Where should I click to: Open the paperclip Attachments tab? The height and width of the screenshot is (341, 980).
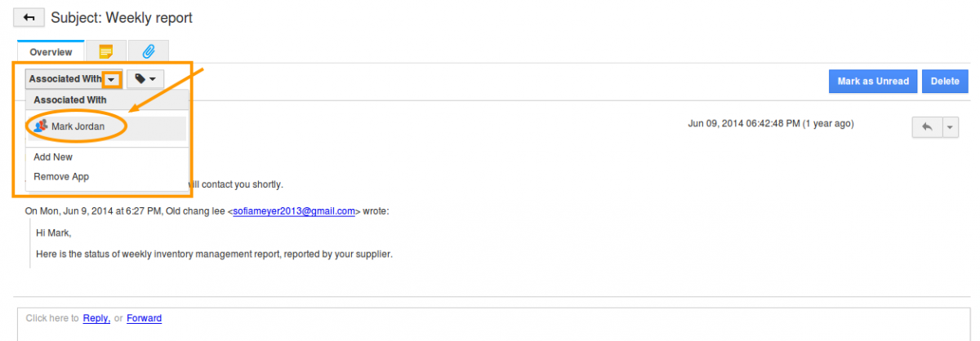click(x=148, y=51)
